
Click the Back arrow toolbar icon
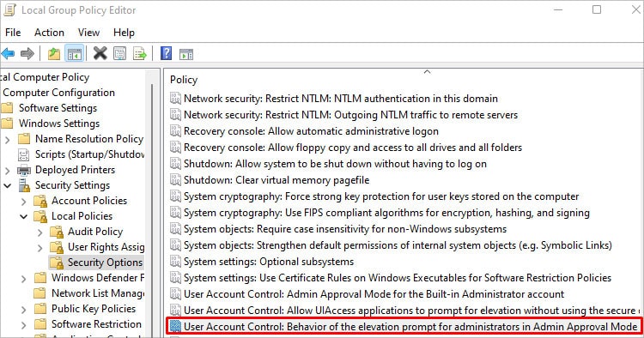click(8, 54)
